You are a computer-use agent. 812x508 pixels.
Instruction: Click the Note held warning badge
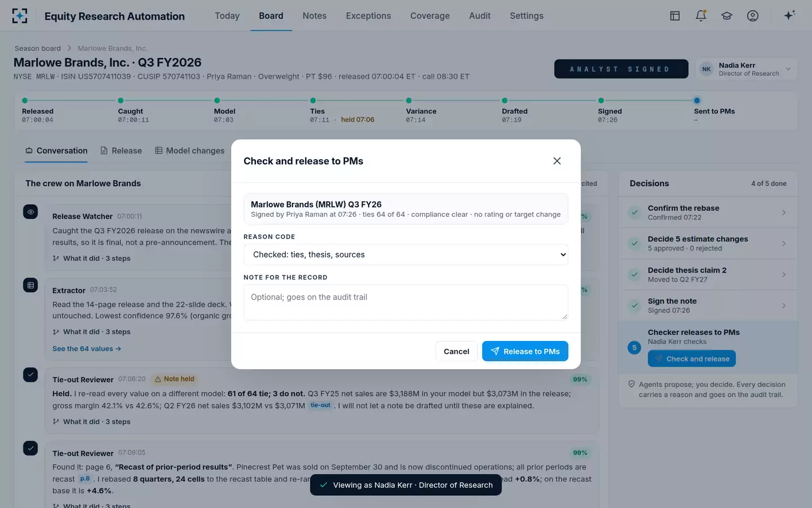[174, 379]
